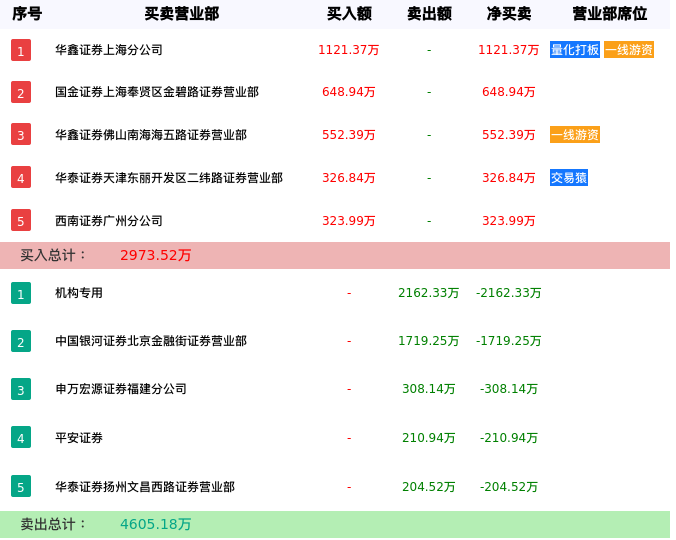
Task: Open 国金证券上海奉贤区金碧路证券营业部
Action: coord(157,92)
